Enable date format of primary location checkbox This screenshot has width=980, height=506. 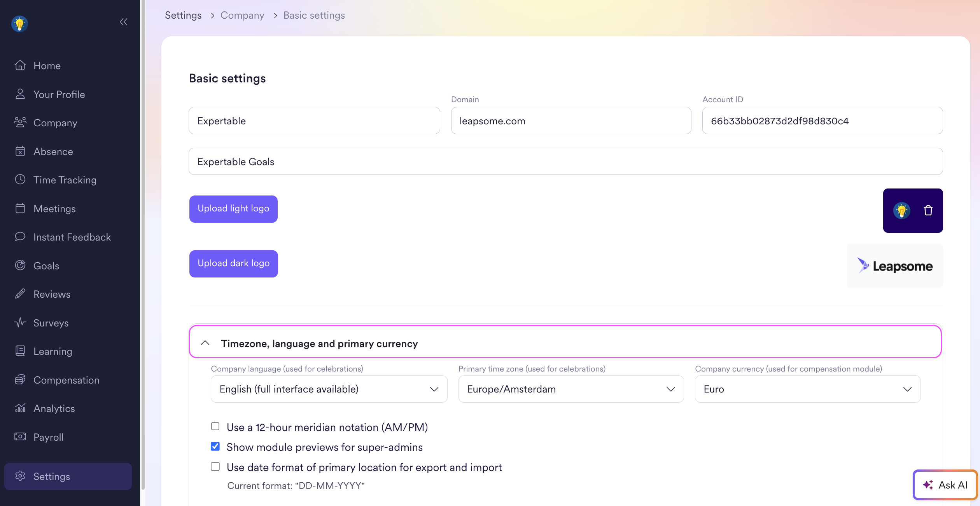(215, 466)
